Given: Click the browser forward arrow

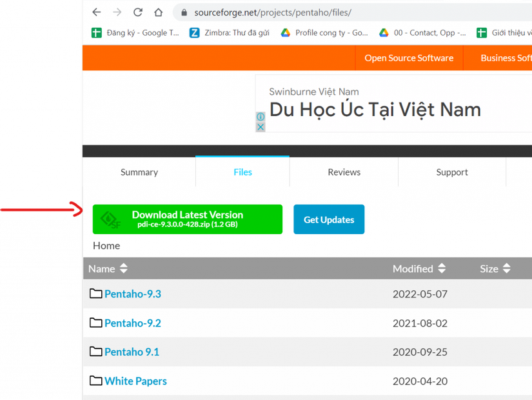Looking at the screenshot, I should click(x=117, y=12).
